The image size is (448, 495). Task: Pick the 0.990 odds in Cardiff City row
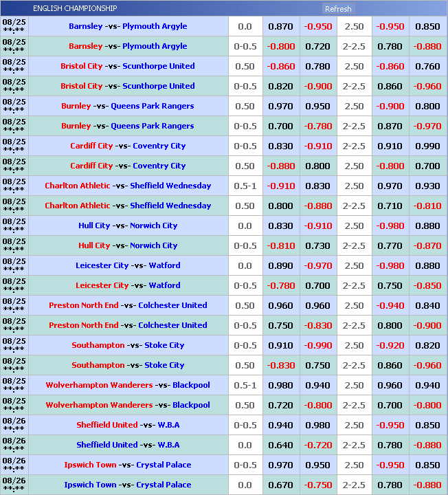pos(427,146)
